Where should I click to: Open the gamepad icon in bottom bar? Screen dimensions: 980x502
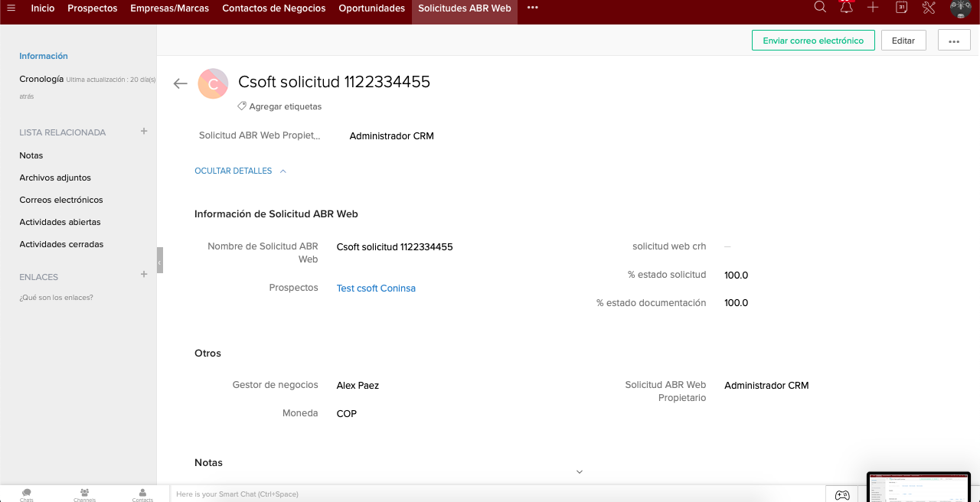click(x=841, y=494)
